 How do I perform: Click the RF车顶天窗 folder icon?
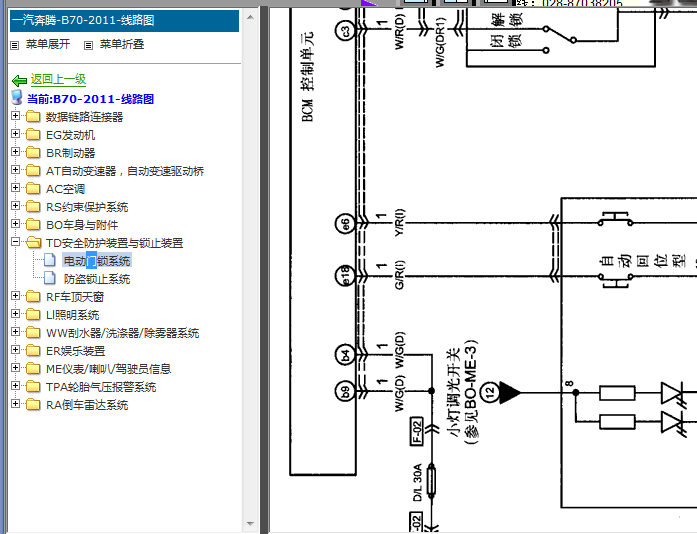click(x=33, y=297)
